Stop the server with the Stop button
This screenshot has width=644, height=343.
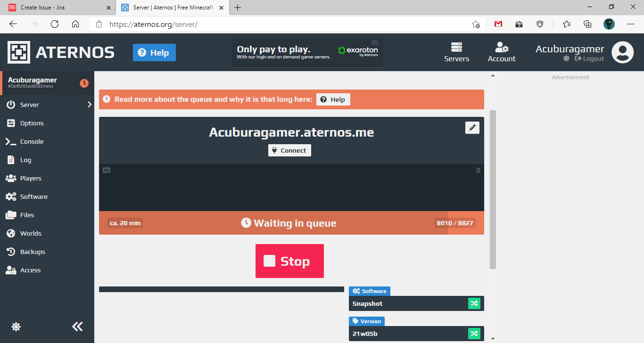289,261
